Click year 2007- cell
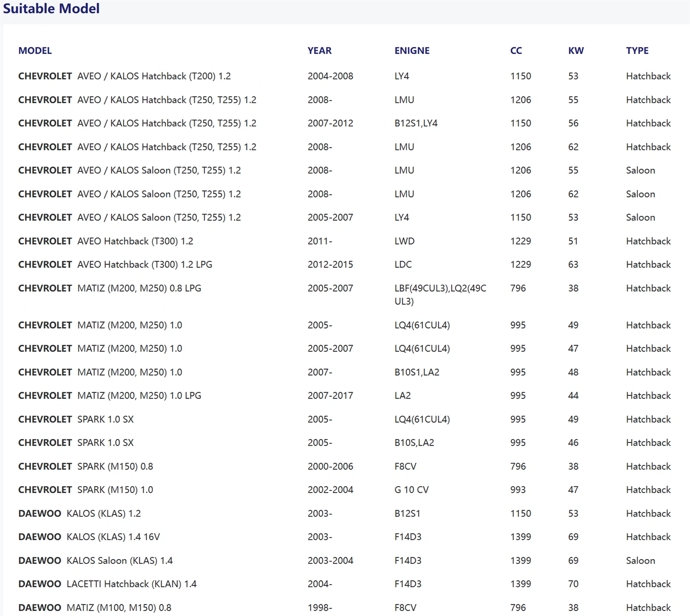Image resolution: width=690 pixels, height=616 pixels. (320, 372)
